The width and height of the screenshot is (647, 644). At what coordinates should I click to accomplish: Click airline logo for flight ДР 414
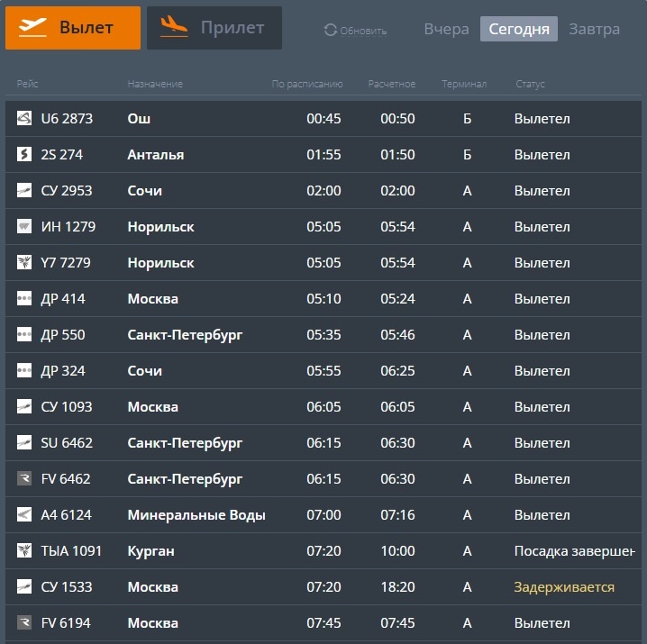coord(24,298)
